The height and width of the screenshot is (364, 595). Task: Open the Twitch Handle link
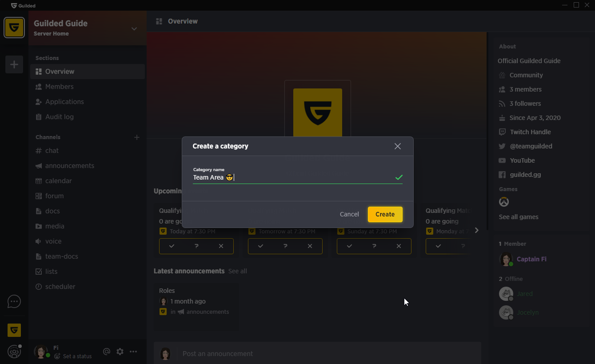(530, 132)
